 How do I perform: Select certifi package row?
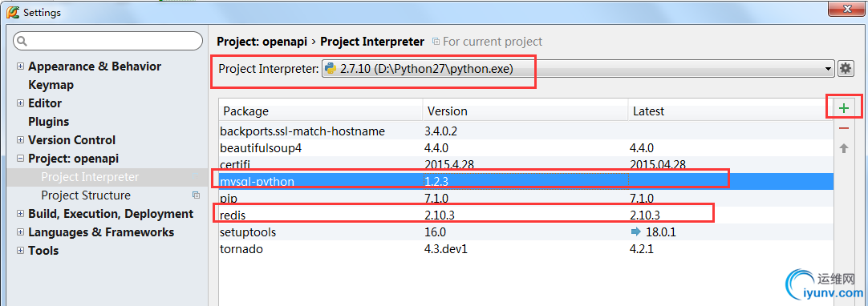click(x=525, y=164)
